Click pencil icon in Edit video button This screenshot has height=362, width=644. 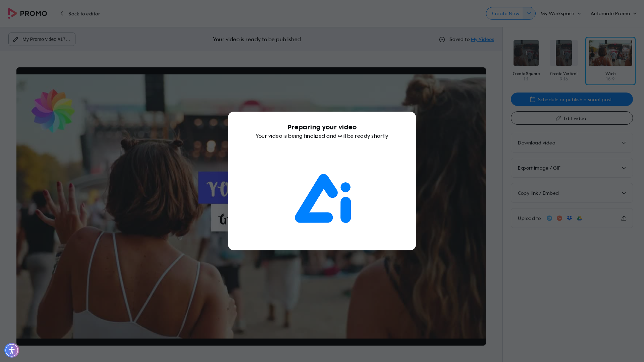coord(558,118)
